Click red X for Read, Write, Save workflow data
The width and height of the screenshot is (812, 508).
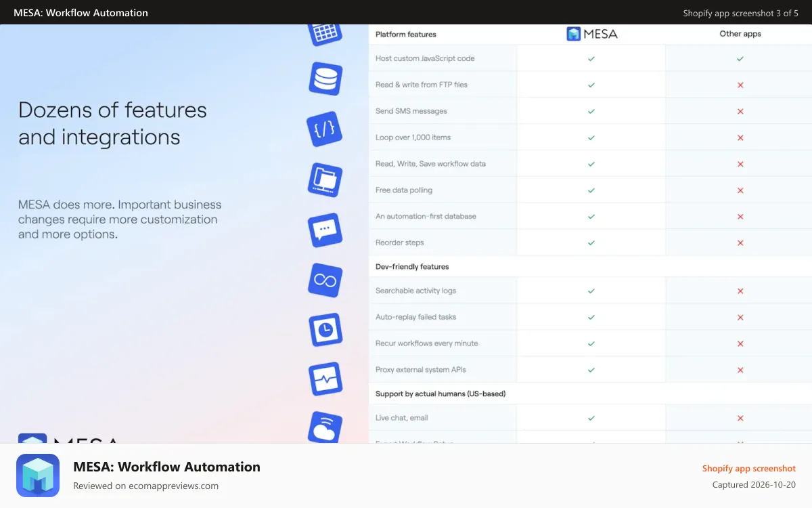click(740, 164)
